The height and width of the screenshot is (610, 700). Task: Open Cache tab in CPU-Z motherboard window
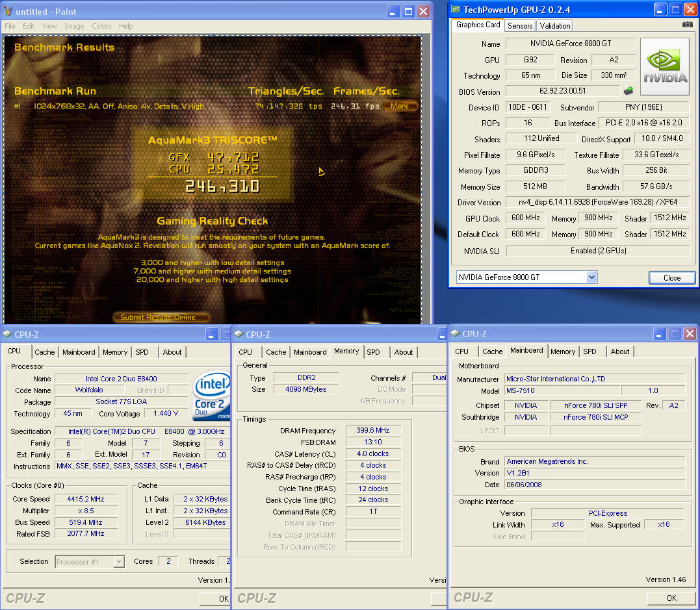[493, 351]
